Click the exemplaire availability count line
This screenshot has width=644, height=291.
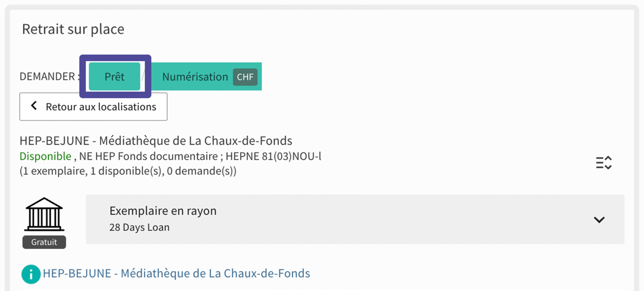(128, 171)
